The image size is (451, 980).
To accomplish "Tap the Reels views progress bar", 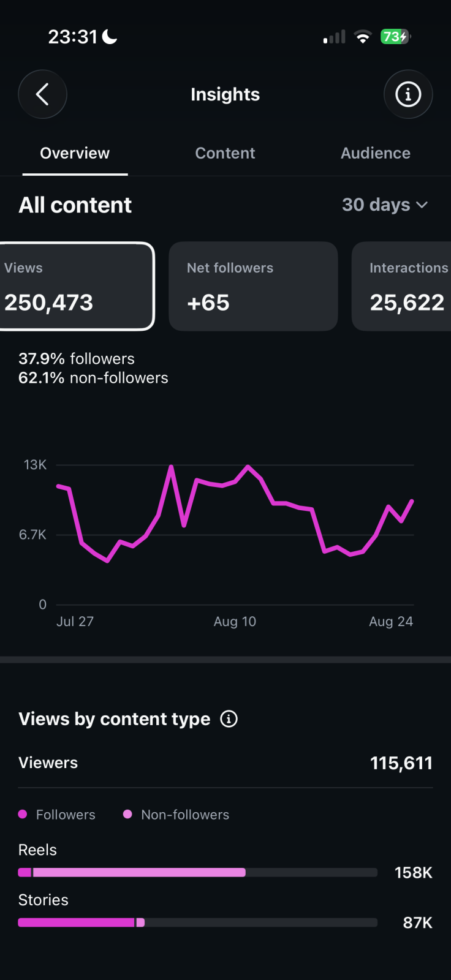I will [x=198, y=872].
